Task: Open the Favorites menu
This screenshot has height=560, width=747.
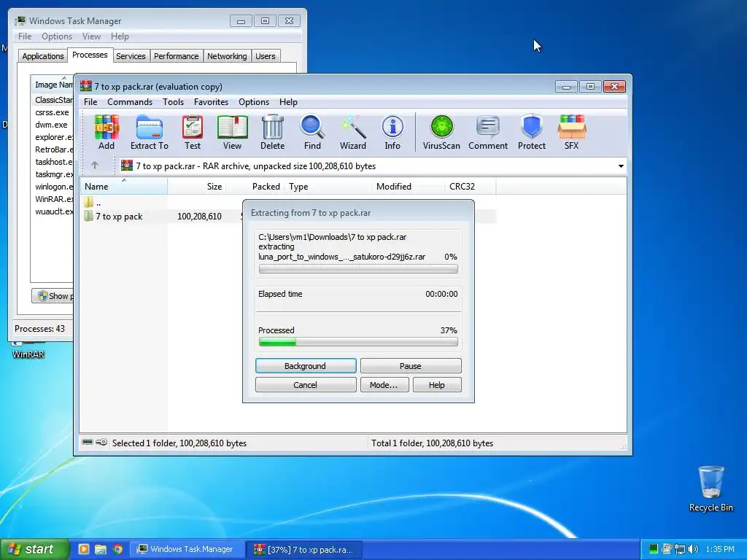Action: pyautogui.click(x=211, y=102)
